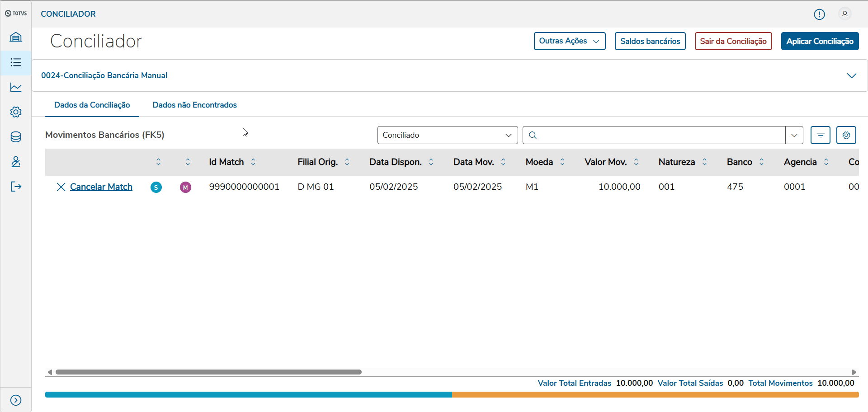Viewport: 868px width, 412px height.
Task: Click the X icon beside Cancelar Match
Action: tap(61, 187)
